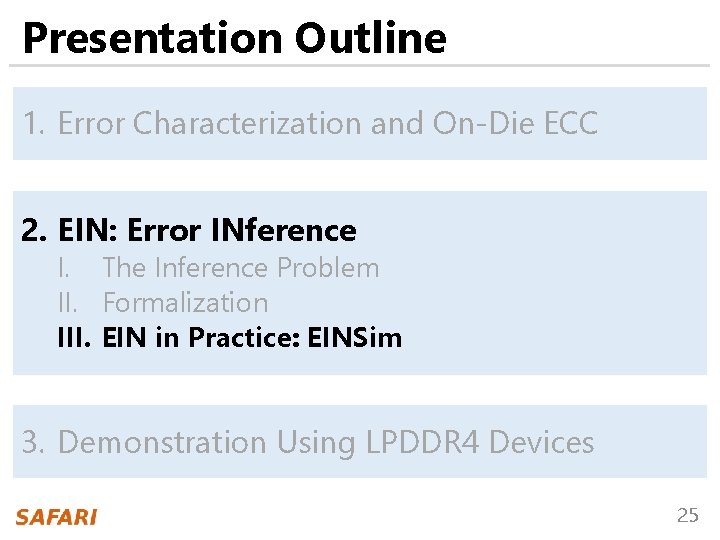Select The Inference Problem sub-item
The width and height of the screenshot is (720, 540).
point(240,268)
